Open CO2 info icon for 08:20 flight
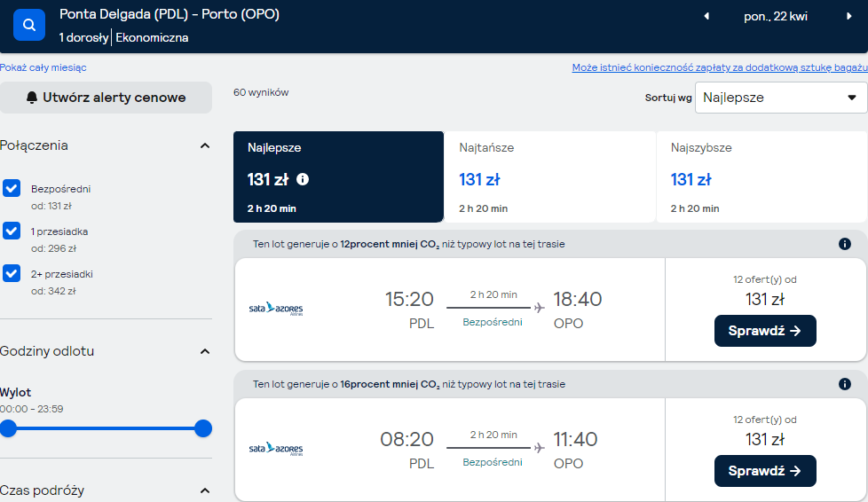This screenshot has width=868, height=502. (x=845, y=384)
